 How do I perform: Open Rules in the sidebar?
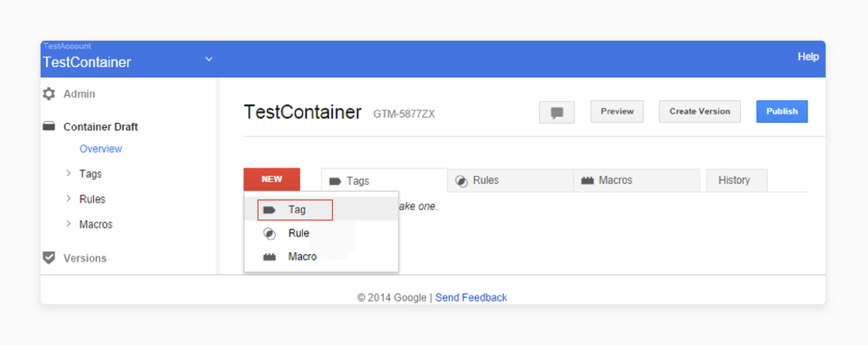click(92, 199)
